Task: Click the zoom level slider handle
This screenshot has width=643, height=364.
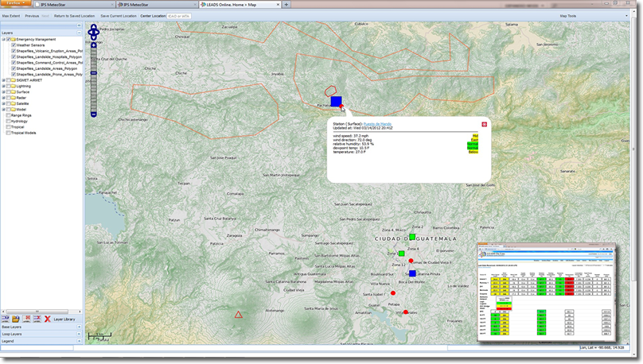Action: pyautogui.click(x=94, y=73)
